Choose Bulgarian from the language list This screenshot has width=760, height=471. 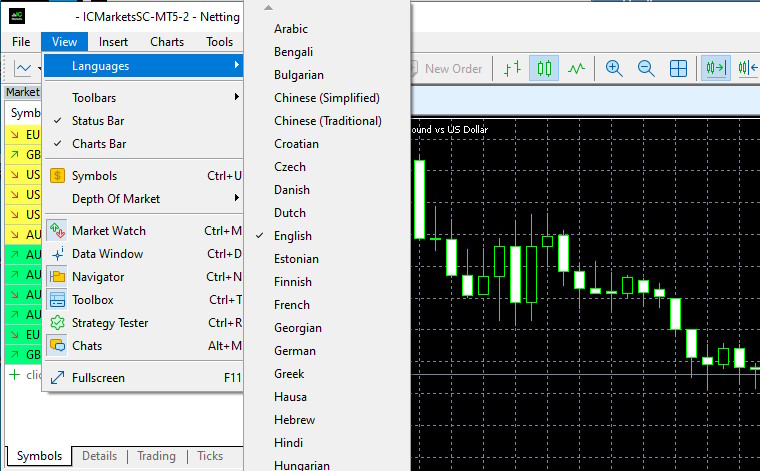(328, 75)
